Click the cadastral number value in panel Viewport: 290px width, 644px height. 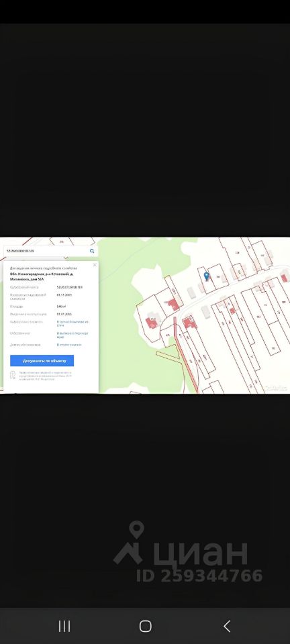click(70, 287)
